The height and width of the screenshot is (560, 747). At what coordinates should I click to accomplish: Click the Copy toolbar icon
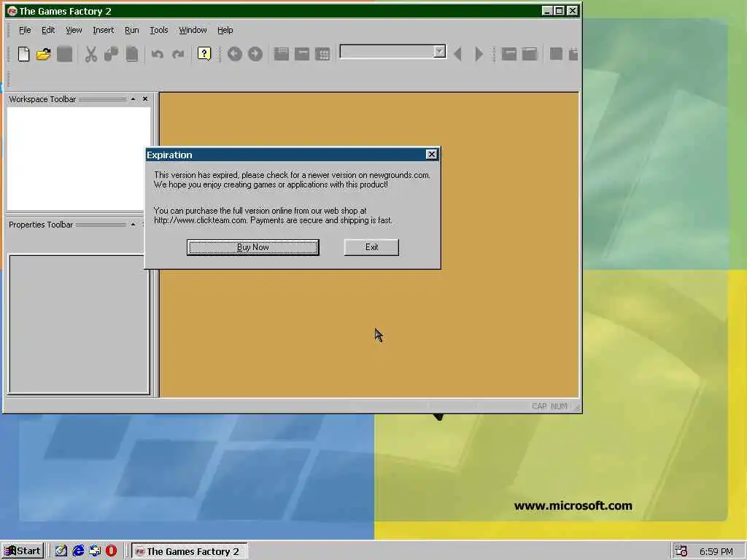click(x=111, y=54)
